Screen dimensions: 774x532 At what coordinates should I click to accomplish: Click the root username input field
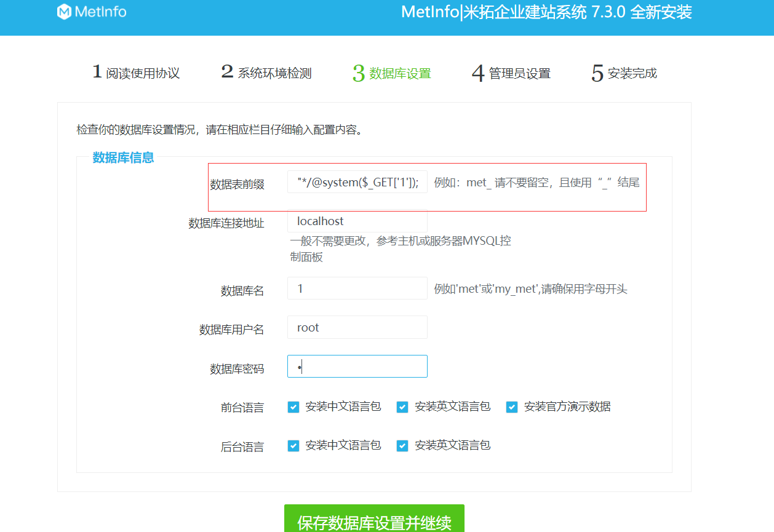click(x=357, y=327)
